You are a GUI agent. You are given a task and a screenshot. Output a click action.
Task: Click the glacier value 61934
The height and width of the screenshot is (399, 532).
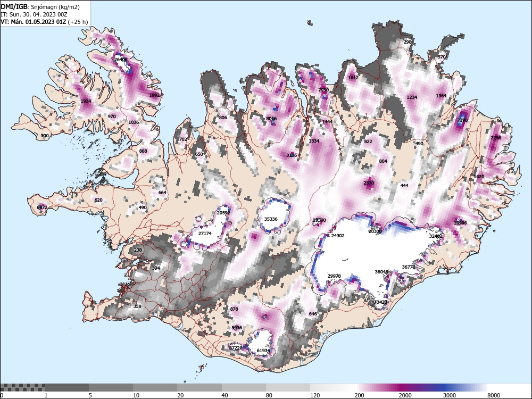(x=263, y=351)
